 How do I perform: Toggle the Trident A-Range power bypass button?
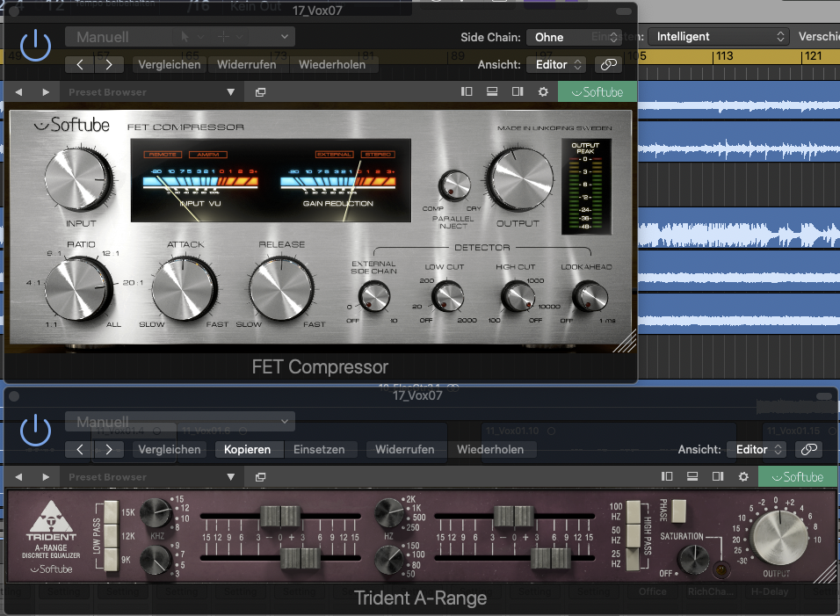[x=36, y=430]
